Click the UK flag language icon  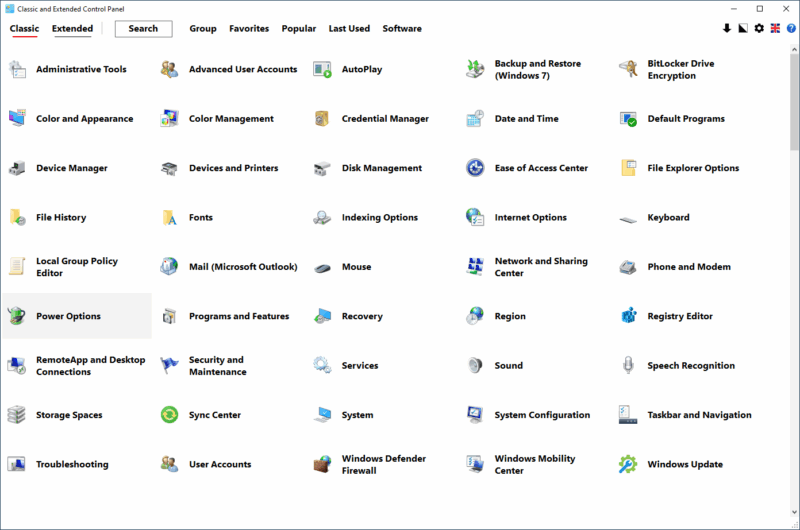(x=775, y=28)
